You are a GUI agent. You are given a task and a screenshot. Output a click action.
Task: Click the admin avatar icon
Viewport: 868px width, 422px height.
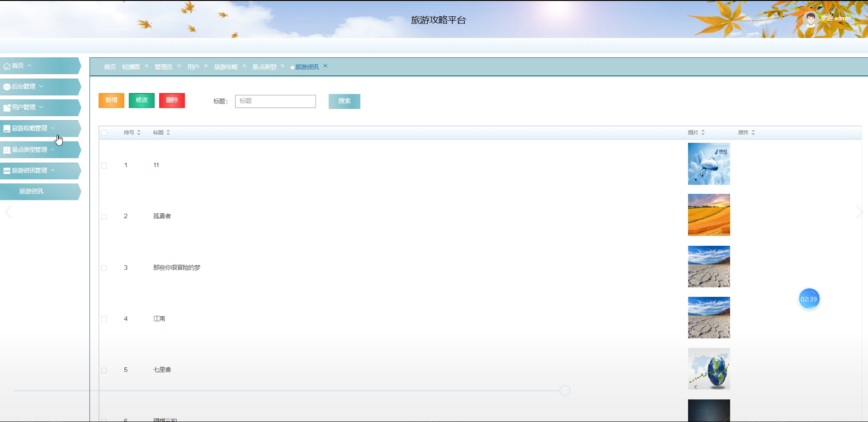coord(811,19)
